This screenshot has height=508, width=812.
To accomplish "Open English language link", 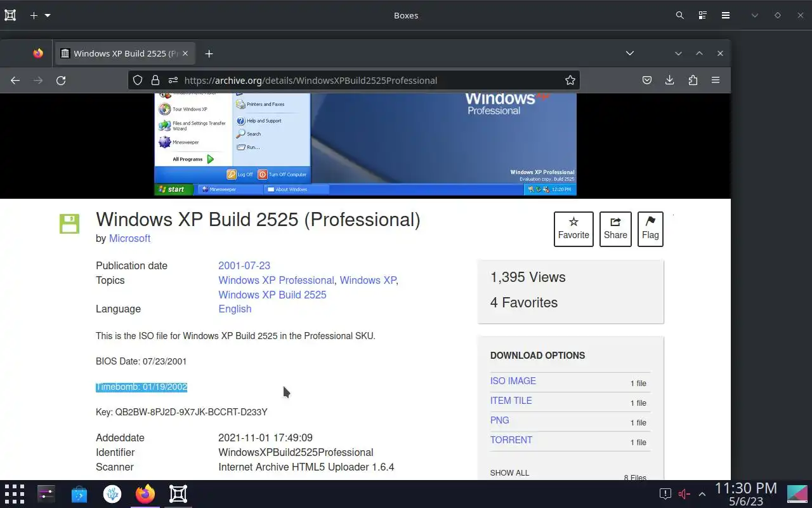I will pyautogui.click(x=235, y=309).
